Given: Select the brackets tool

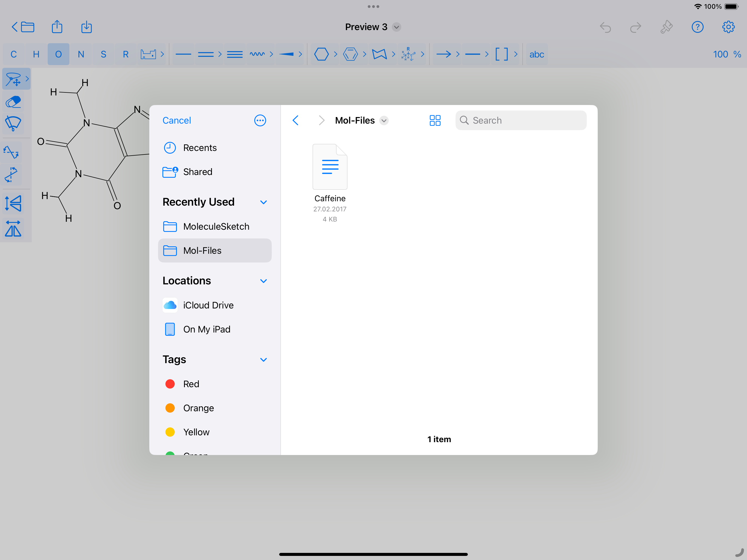Looking at the screenshot, I should (501, 54).
